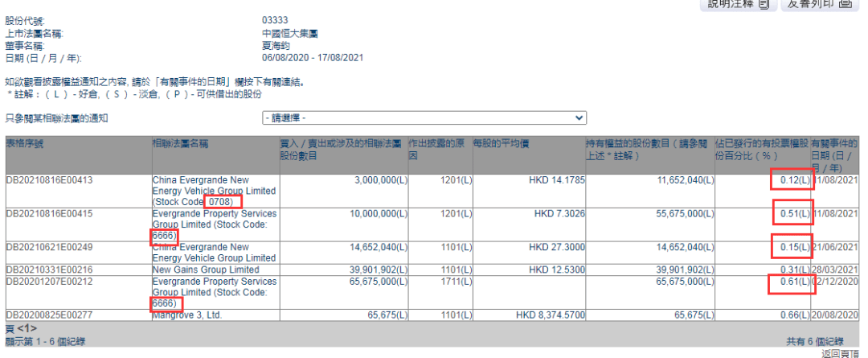Screen dimensions: 868x358
Task: Open the 說明注釋 explanatory notes button
Action: (737, 5)
